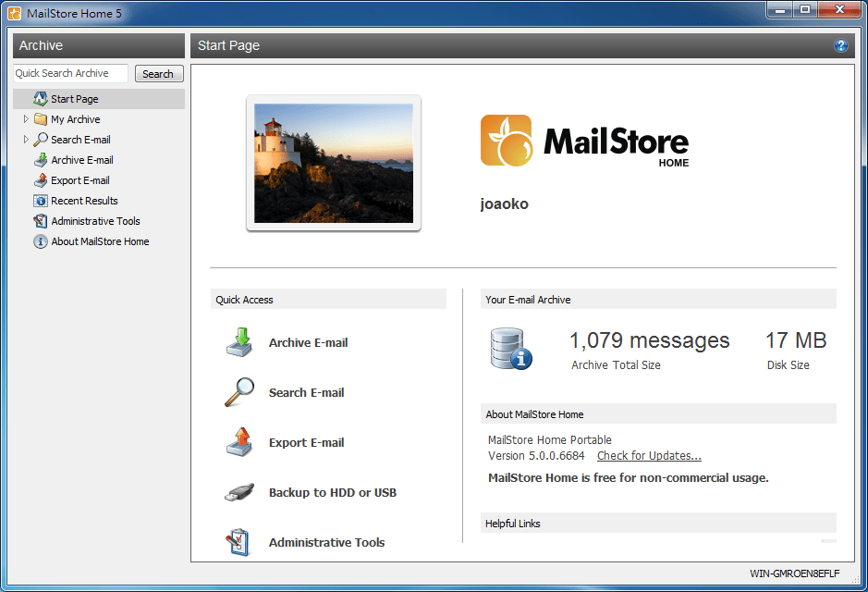
Task: Select the Recent Results sidebar icon
Action: click(x=39, y=201)
